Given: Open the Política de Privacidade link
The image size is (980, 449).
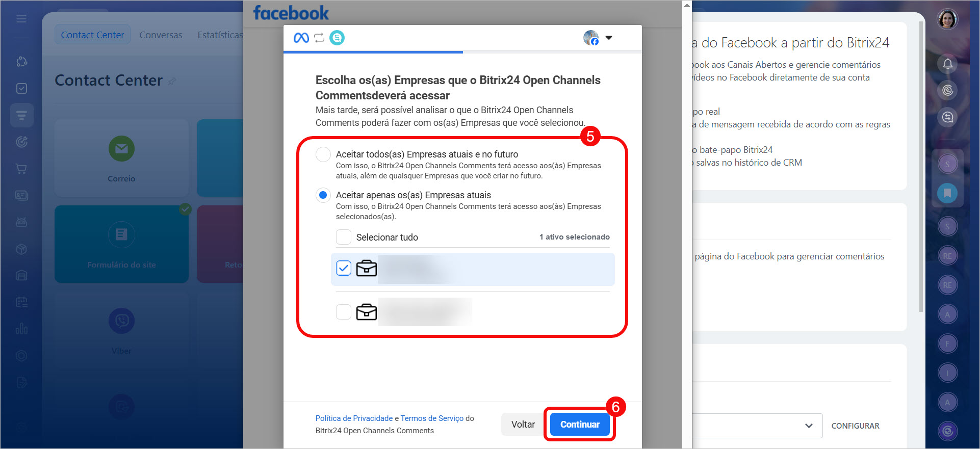Looking at the screenshot, I should (x=354, y=418).
